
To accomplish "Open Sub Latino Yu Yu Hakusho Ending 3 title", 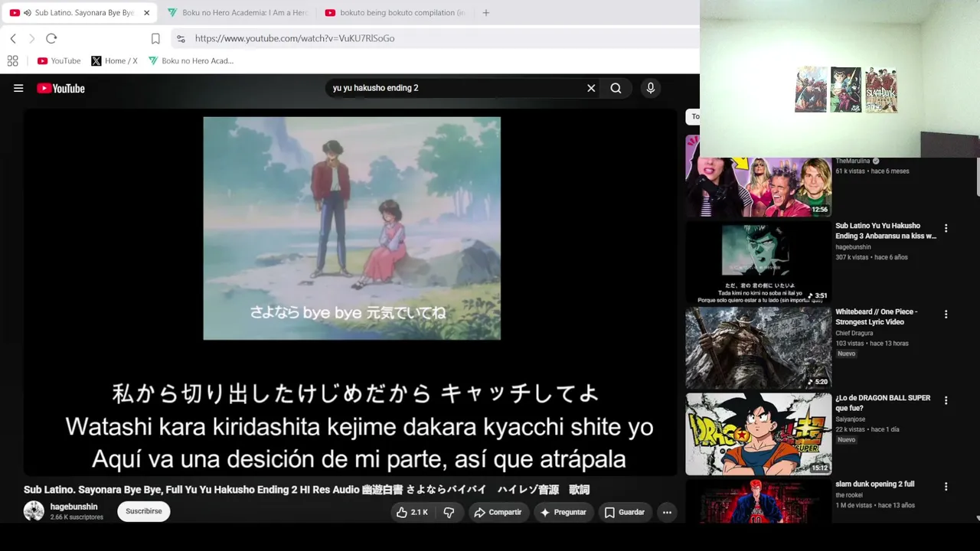I will coord(886,231).
